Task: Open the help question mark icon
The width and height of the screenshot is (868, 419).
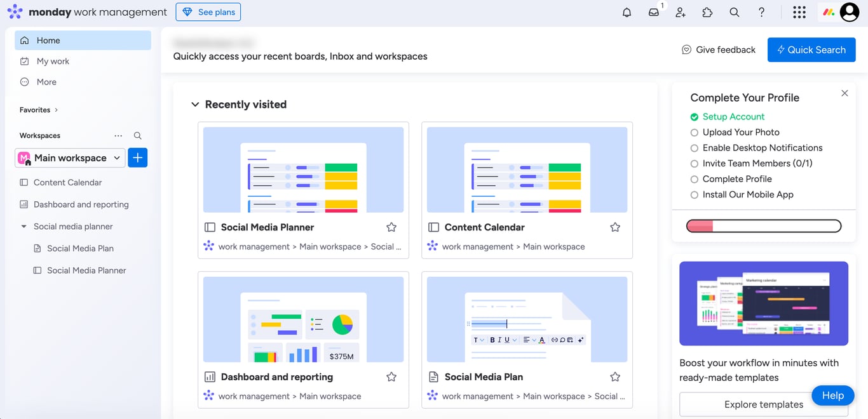Action: point(761,12)
